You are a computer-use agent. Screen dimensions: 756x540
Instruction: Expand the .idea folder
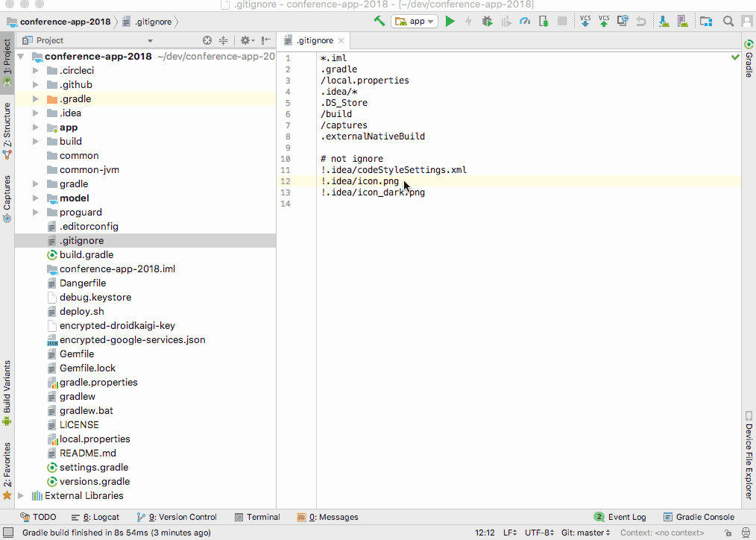coord(35,113)
